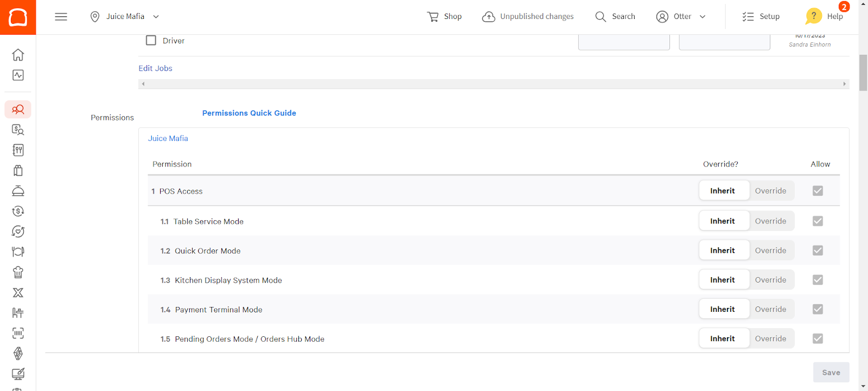Click the Help question mark icon
This screenshot has height=391, width=868.
pyautogui.click(x=813, y=16)
